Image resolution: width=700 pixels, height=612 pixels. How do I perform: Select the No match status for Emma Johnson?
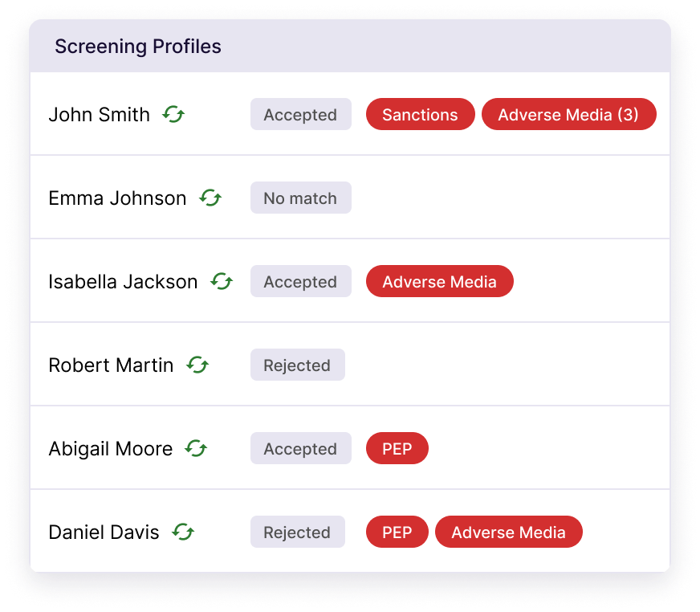(x=300, y=198)
